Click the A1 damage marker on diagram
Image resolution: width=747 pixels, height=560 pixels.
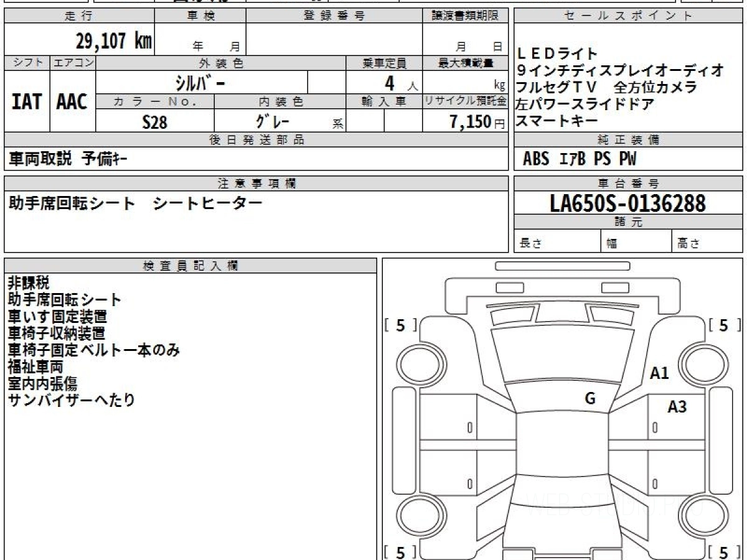tap(659, 373)
